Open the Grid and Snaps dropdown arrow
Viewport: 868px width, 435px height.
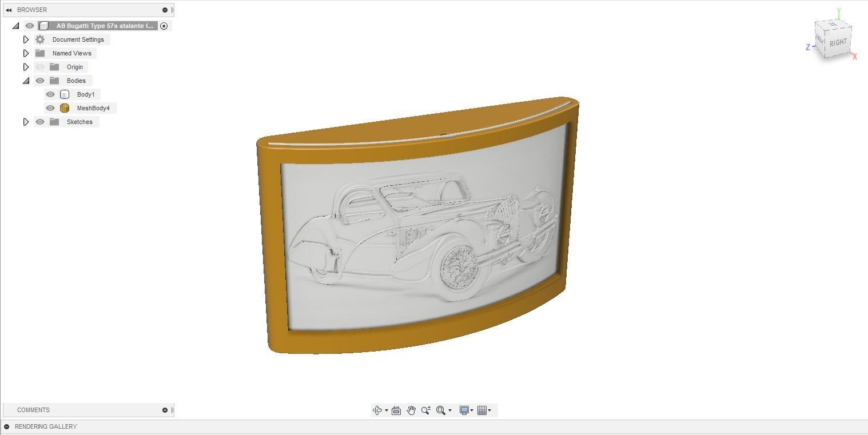click(489, 410)
